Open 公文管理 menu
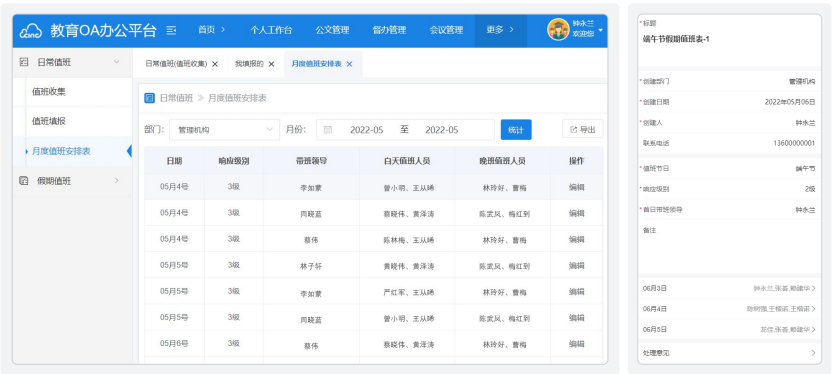Screen dimensions: 835x374 coord(332,30)
